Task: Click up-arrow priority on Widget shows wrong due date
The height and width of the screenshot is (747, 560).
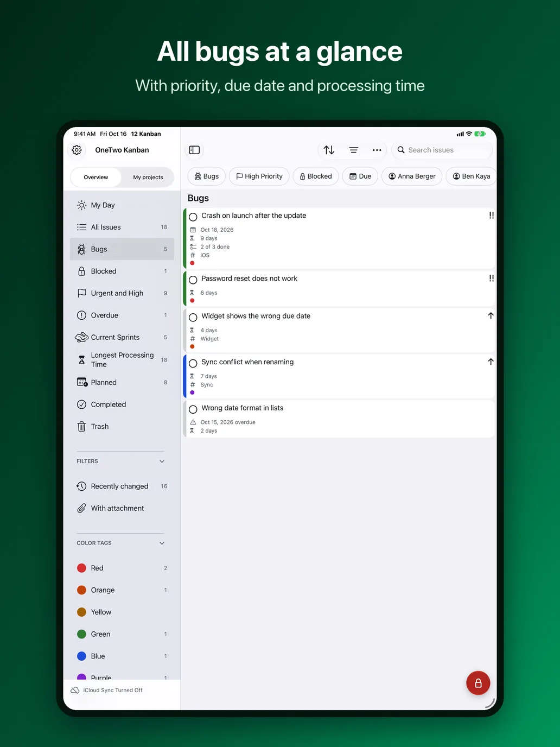Action: 491,315
